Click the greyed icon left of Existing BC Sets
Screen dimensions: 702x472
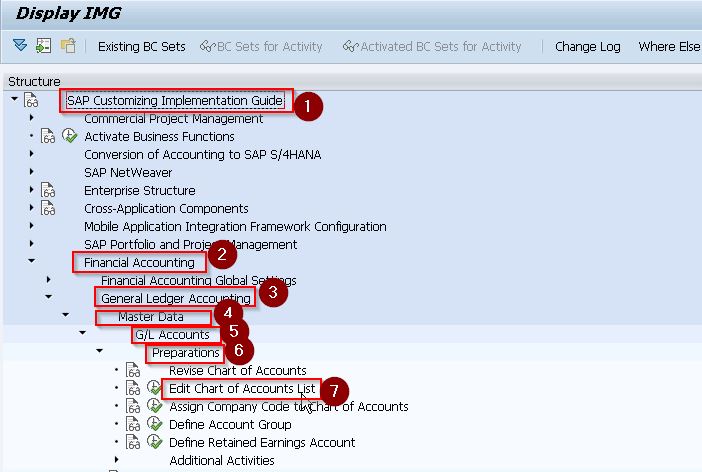[x=68, y=46]
